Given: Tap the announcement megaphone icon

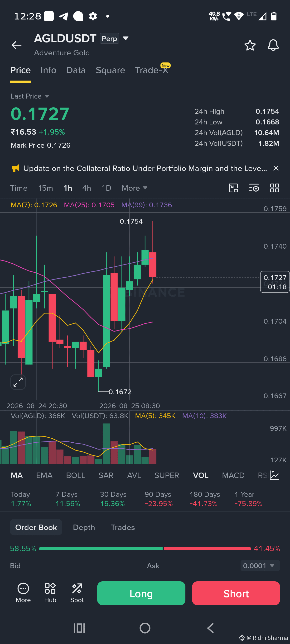Looking at the screenshot, I should (x=15, y=168).
